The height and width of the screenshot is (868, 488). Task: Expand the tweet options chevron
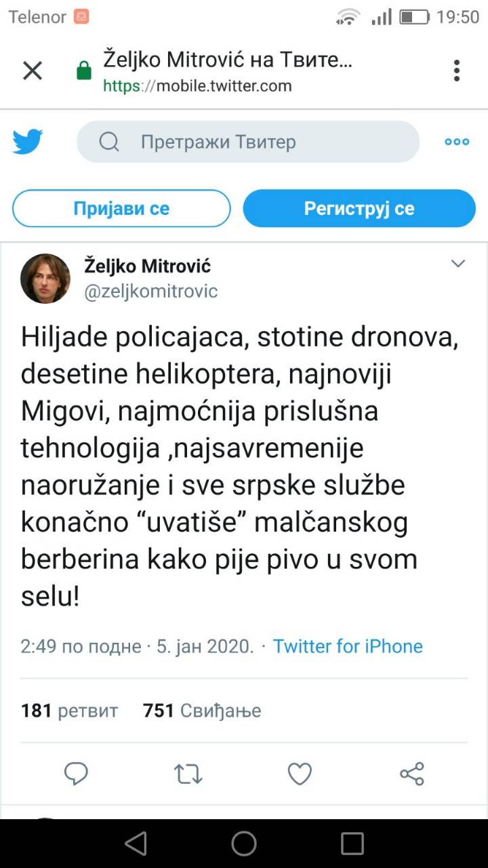coord(458,263)
